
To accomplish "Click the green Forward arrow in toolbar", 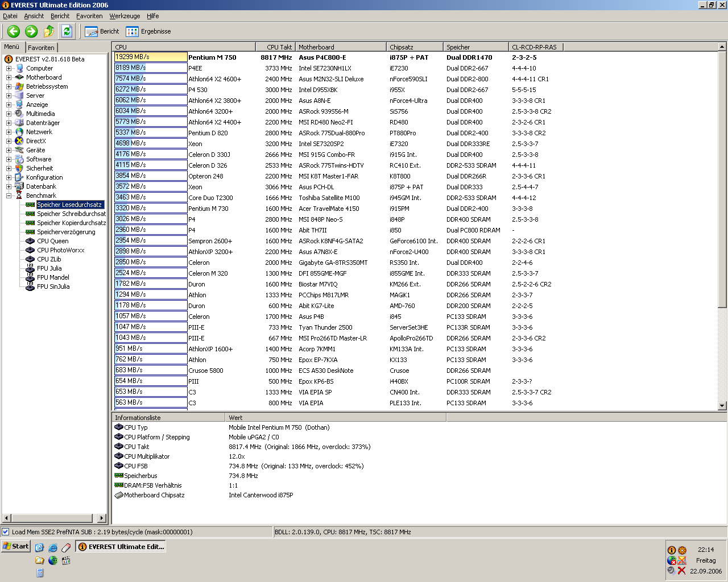I will coord(31,31).
